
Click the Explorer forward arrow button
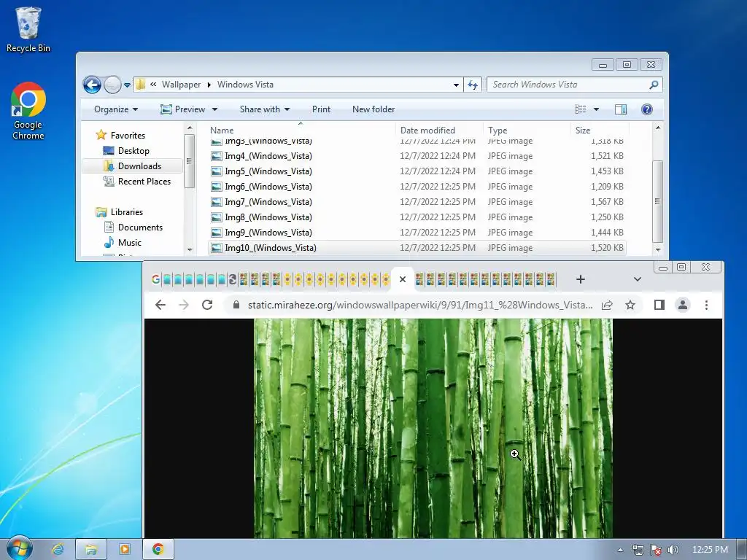pyautogui.click(x=112, y=85)
